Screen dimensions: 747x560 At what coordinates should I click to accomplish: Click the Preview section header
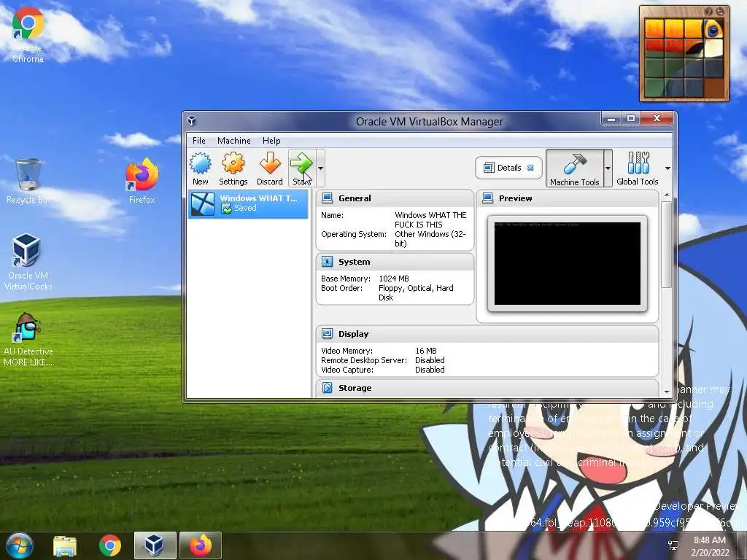(x=567, y=198)
